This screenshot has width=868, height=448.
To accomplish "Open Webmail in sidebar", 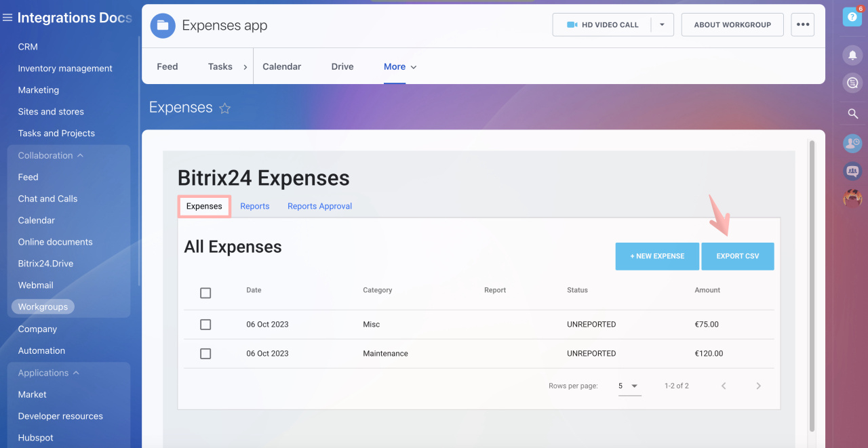I will click(35, 285).
